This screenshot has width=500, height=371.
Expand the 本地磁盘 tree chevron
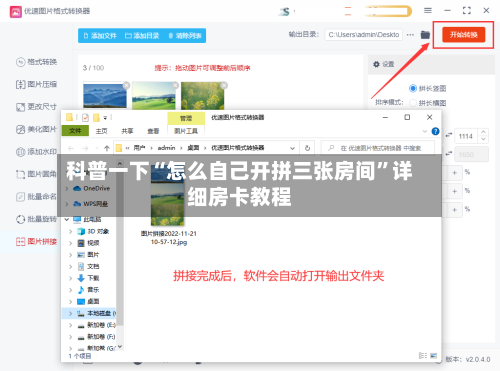70,313
